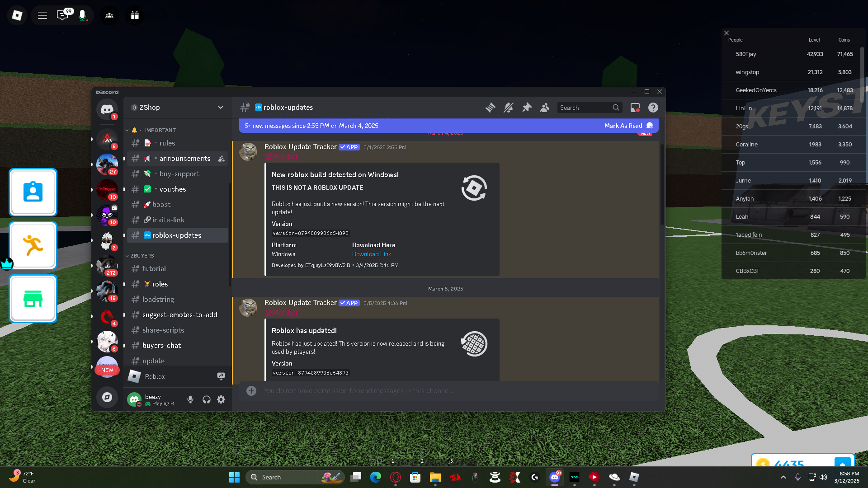The height and width of the screenshot is (488, 868).
Task: Deafen Discord audio with headphones icon
Action: (207, 399)
